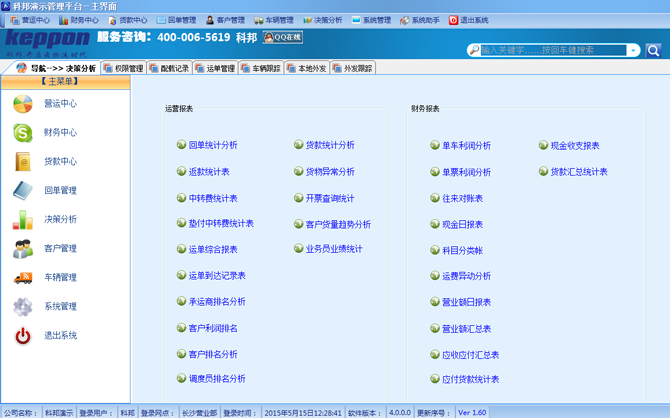Switch to the 外发跟踪 tab

(x=353, y=69)
